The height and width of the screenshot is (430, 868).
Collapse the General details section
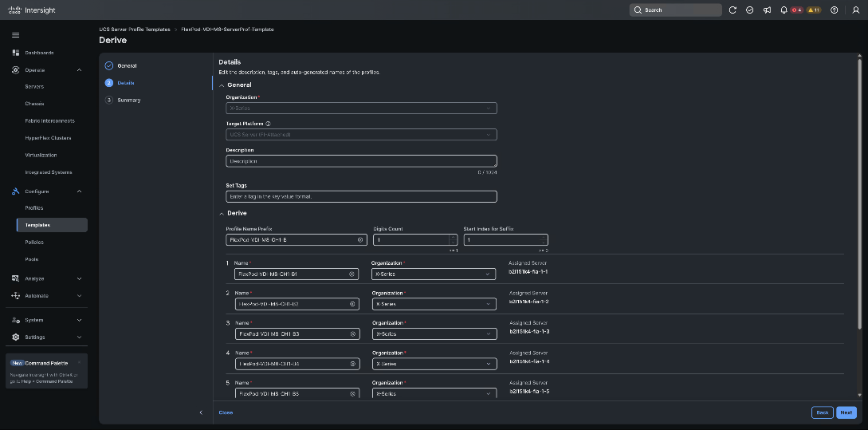click(x=222, y=85)
